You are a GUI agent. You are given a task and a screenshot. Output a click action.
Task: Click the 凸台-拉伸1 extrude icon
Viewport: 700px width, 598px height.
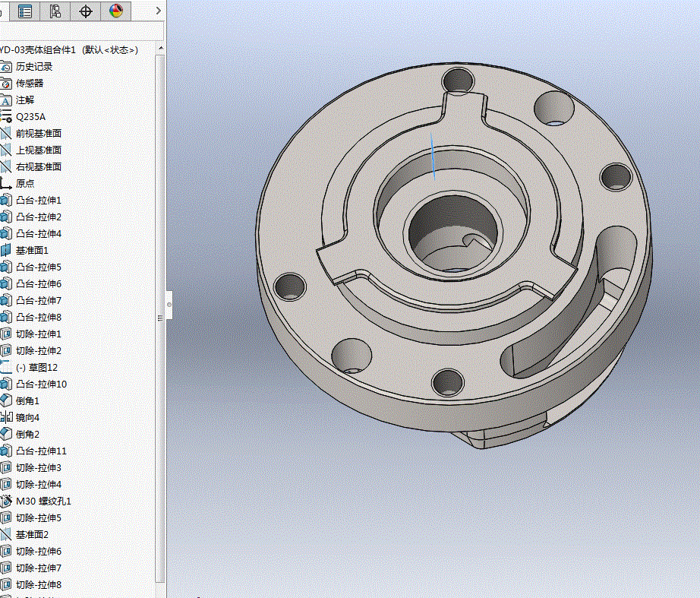pyautogui.click(x=6, y=201)
